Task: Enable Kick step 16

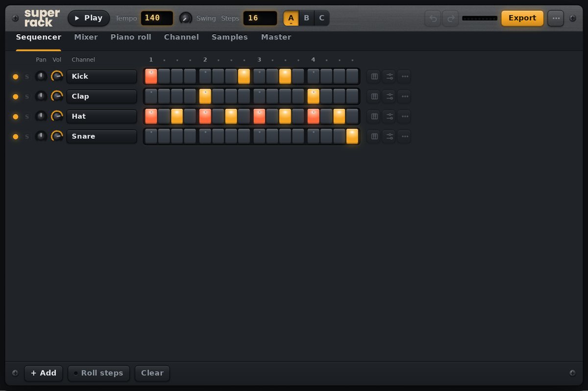Action: click(352, 76)
